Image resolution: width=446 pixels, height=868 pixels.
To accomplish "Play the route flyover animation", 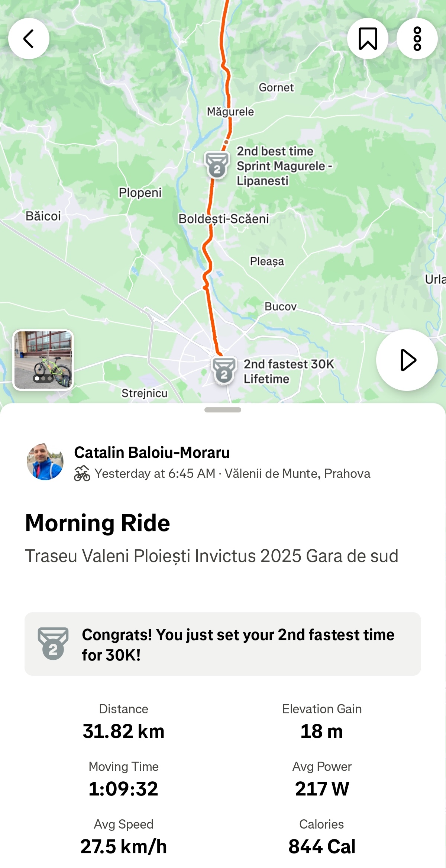I will point(407,360).
